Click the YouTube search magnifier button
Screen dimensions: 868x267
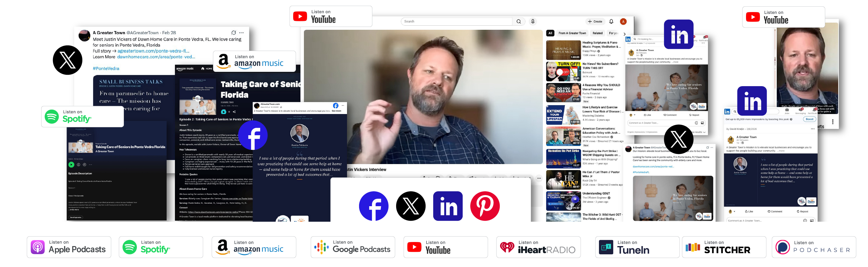coord(518,22)
